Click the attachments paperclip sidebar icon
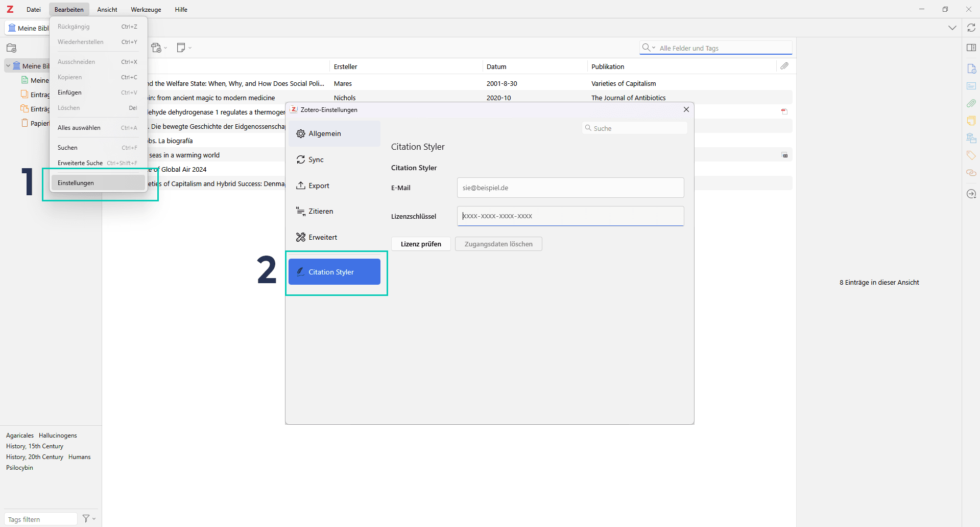Image resolution: width=980 pixels, height=527 pixels. (x=971, y=103)
